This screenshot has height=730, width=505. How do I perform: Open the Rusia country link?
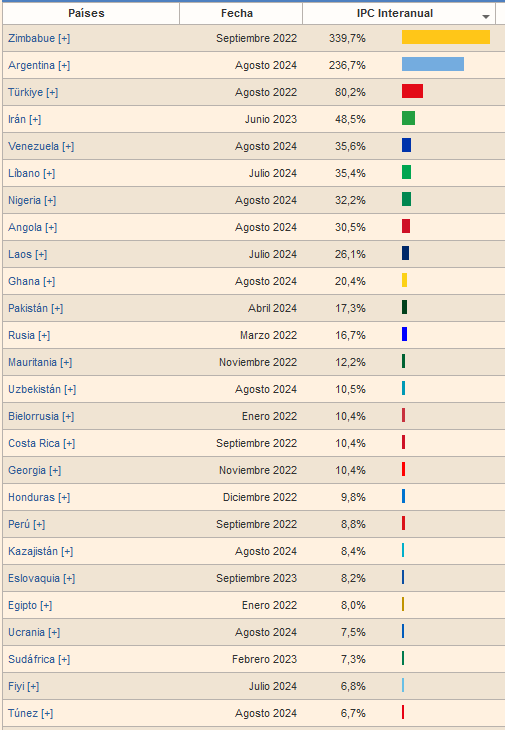point(21,335)
